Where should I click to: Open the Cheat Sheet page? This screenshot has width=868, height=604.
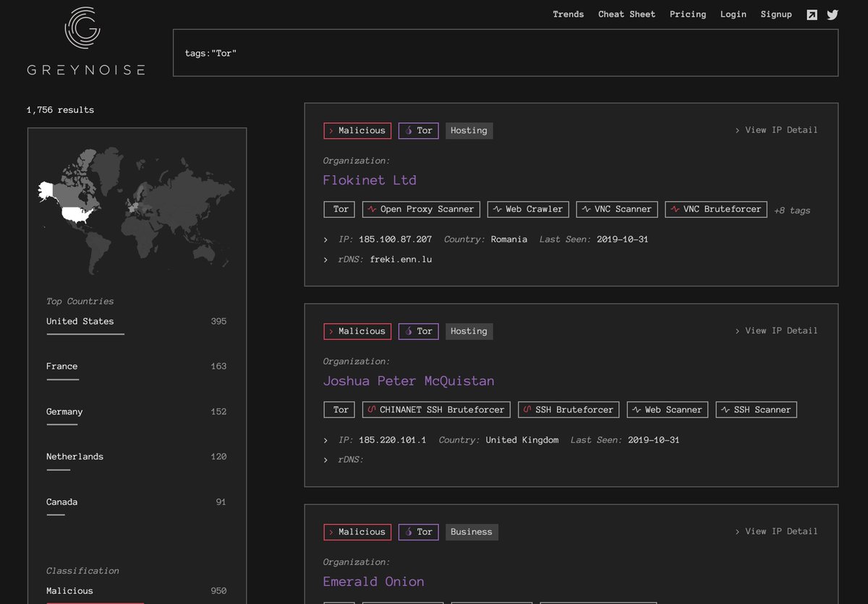point(626,14)
